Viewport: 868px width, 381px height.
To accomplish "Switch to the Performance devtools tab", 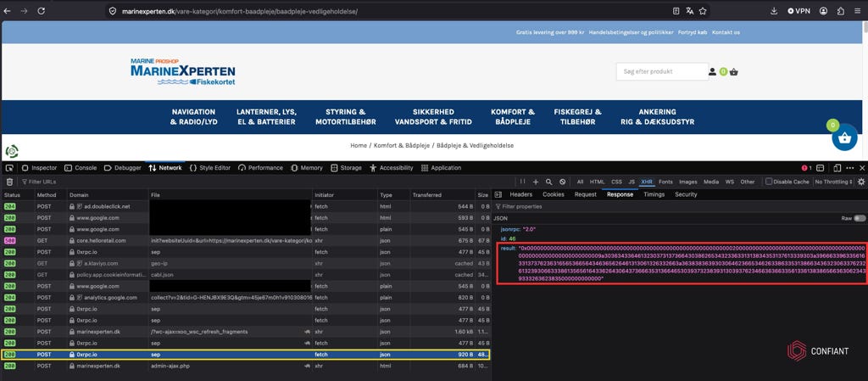I will pyautogui.click(x=259, y=168).
